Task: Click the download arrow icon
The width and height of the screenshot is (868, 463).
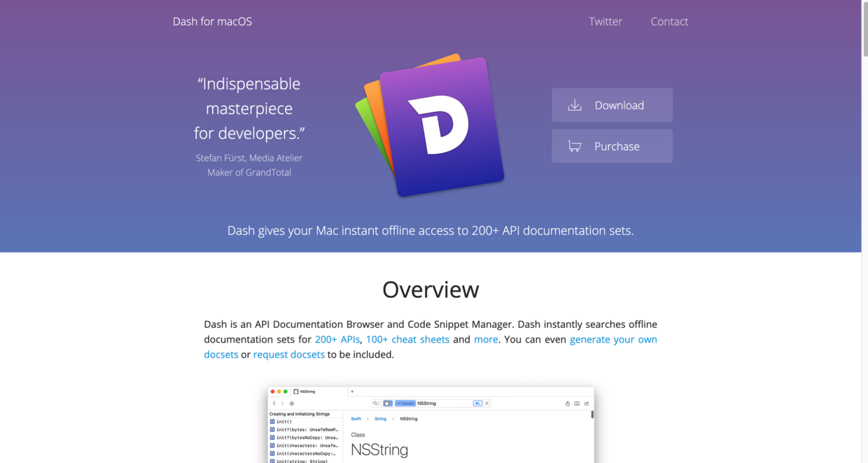Action: 575,105
